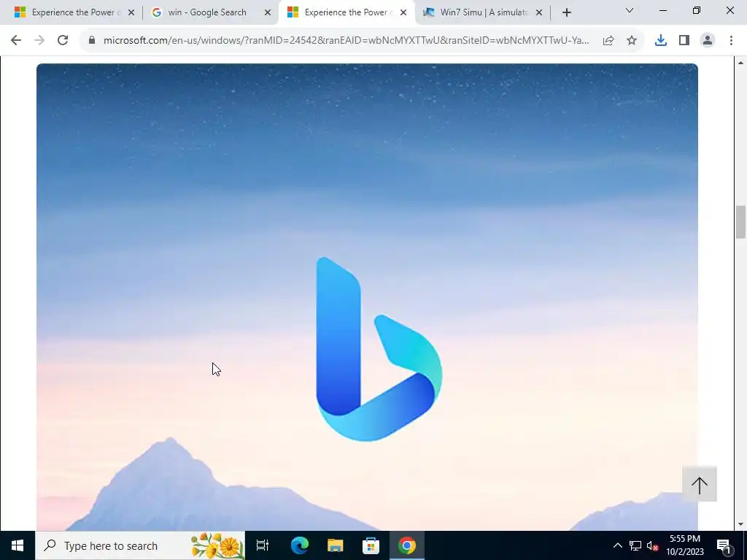Viewport: 747px width, 560px height.
Task: Click scrollbar up arrow
Action: 740,63
